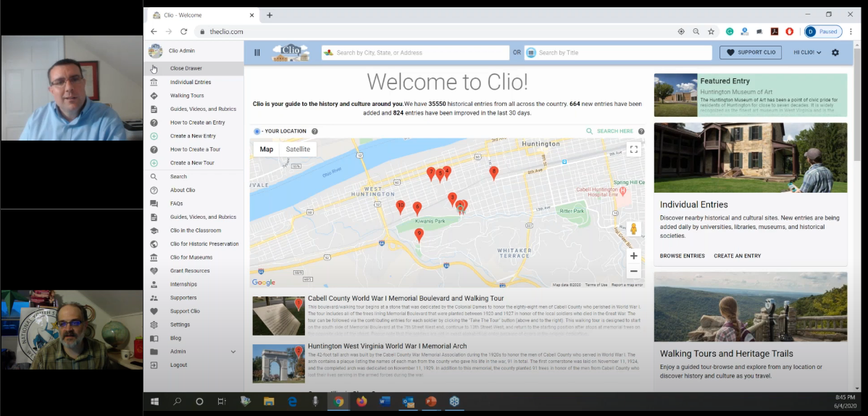Click the FAQs chat icon
The image size is (868, 416).
(x=154, y=204)
